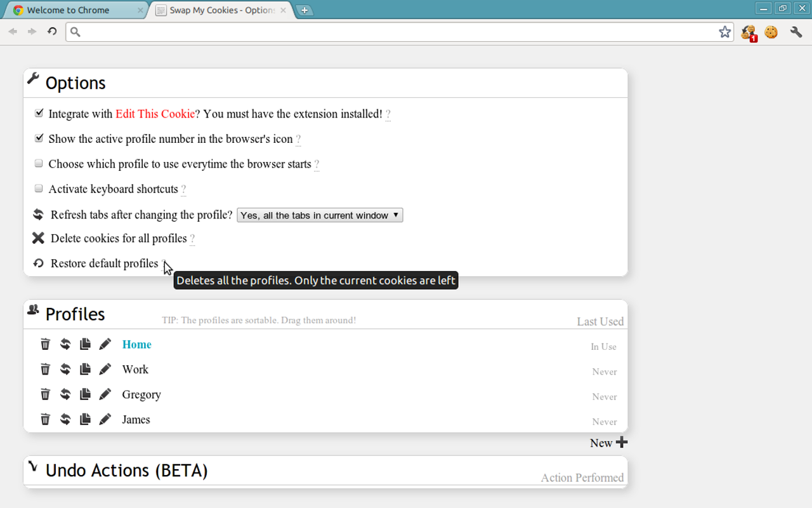Delete the James profile trash icon
The height and width of the screenshot is (508, 812).
tap(45, 419)
